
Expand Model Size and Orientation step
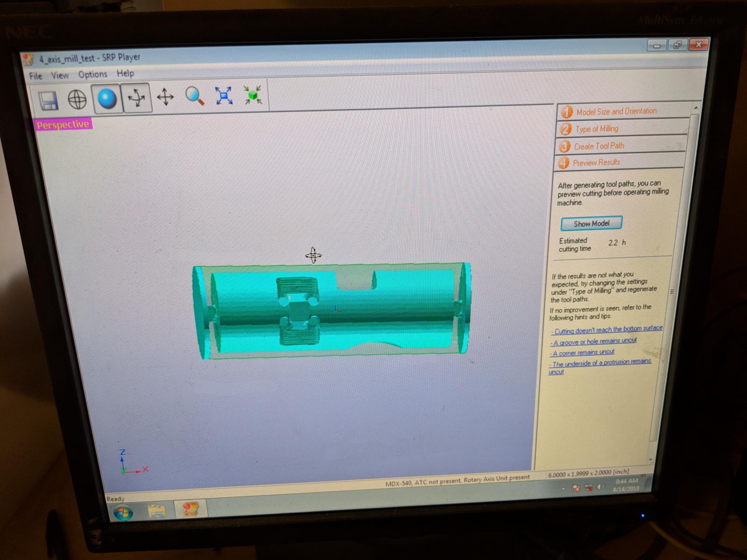click(616, 112)
